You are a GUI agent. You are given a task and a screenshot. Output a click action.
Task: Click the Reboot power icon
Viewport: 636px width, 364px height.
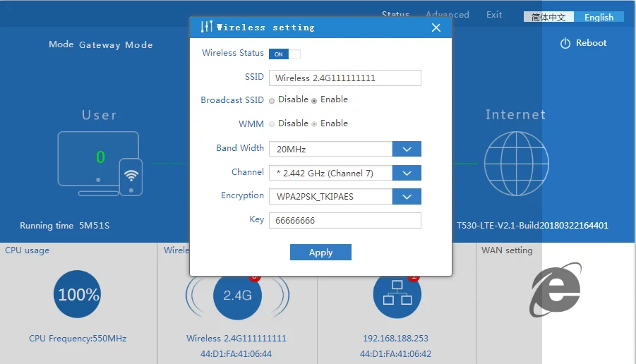[x=565, y=44]
